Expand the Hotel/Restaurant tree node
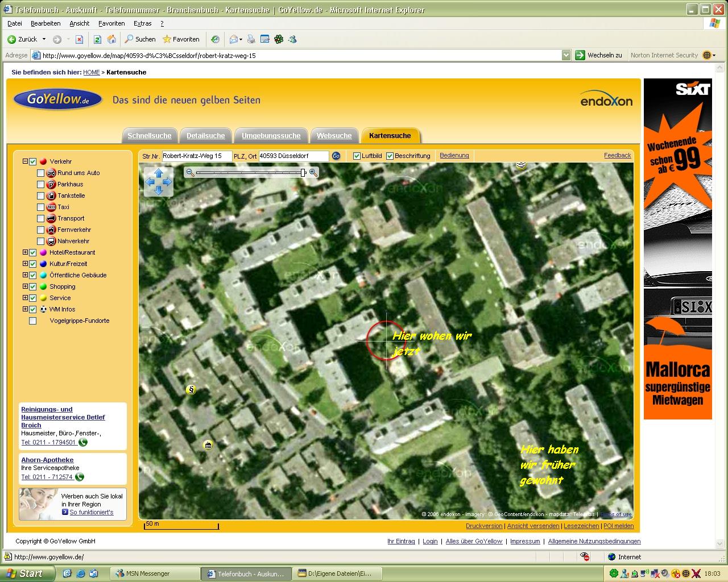The width and height of the screenshot is (728, 582). click(x=25, y=252)
